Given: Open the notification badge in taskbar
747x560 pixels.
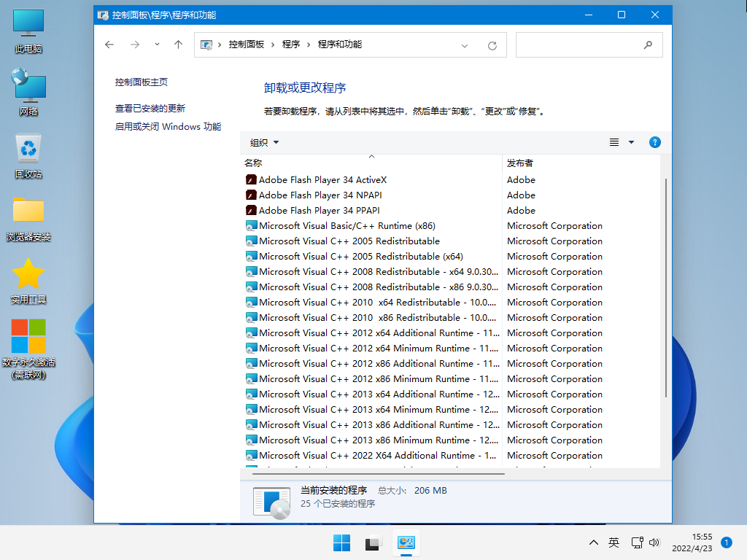Looking at the screenshot, I should [727, 542].
